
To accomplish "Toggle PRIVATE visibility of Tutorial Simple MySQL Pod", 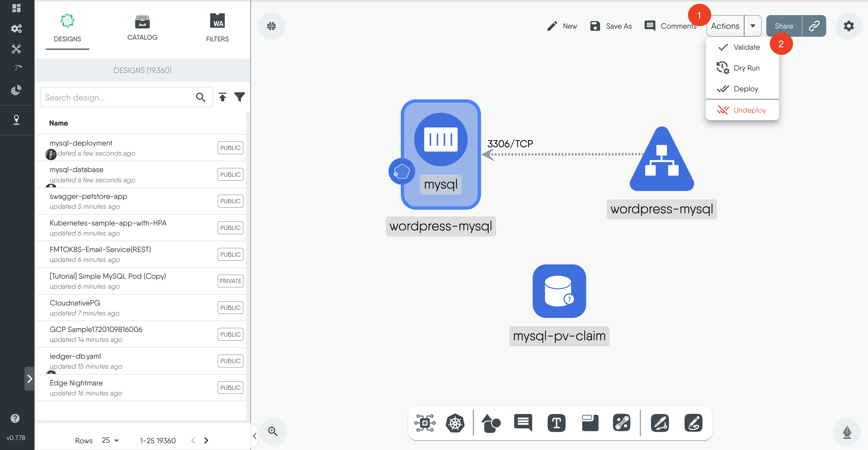I will point(230,281).
